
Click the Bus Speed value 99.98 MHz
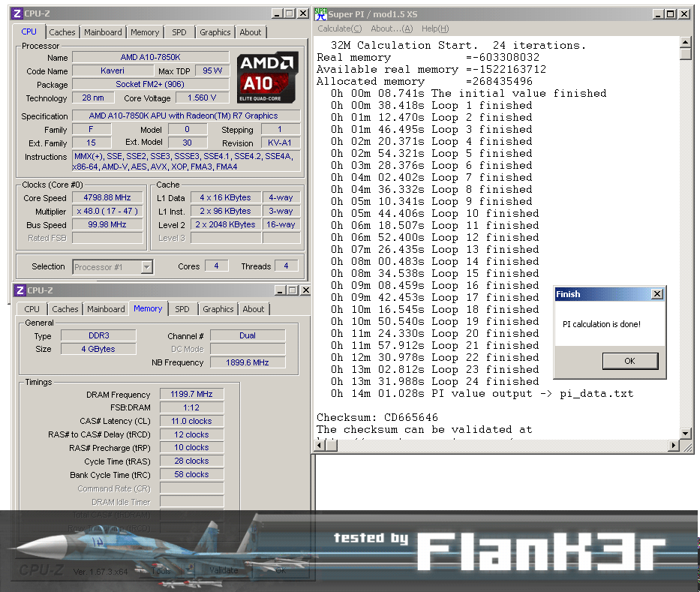(107, 224)
